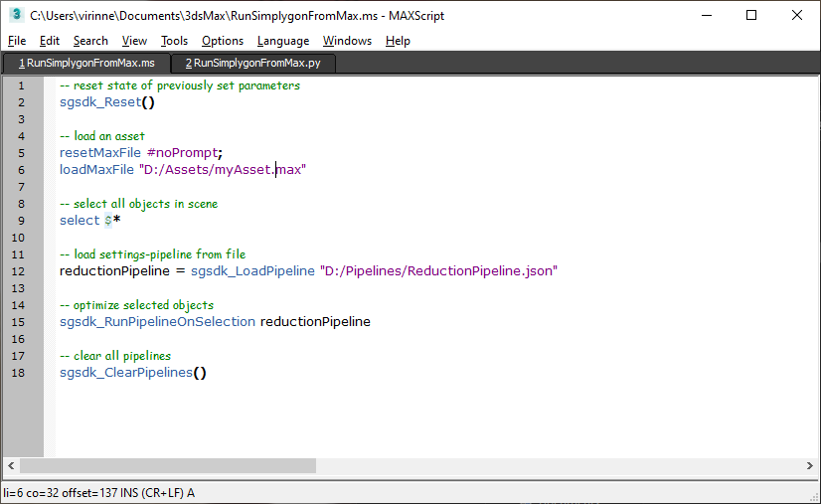The height and width of the screenshot is (504, 821).
Task: Click 'resetMaxFile' on line 5
Action: click(100, 153)
